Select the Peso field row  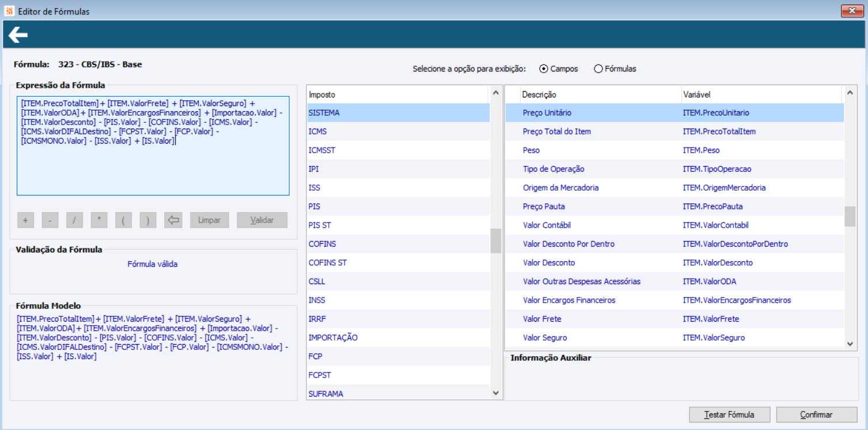(x=674, y=150)
